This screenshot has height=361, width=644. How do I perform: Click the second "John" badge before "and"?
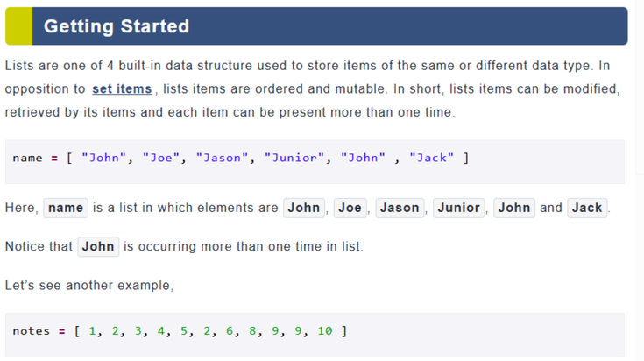tap(514, 208)
